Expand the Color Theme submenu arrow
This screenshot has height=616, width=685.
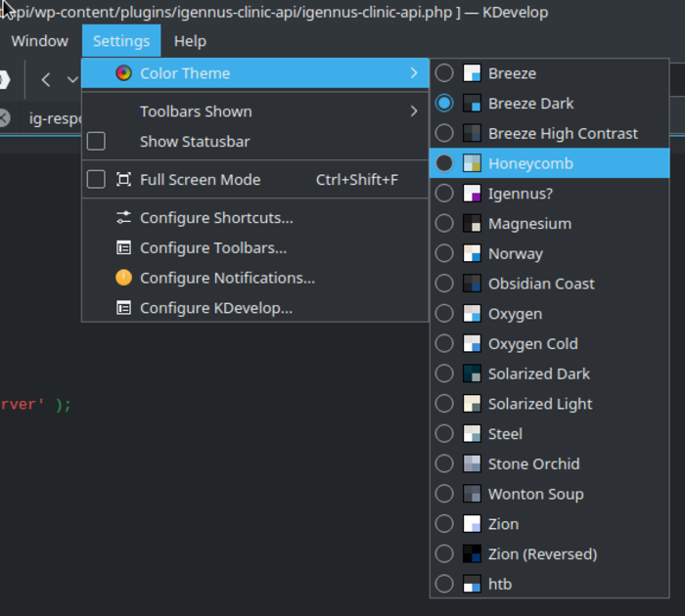tap(414, 73)
